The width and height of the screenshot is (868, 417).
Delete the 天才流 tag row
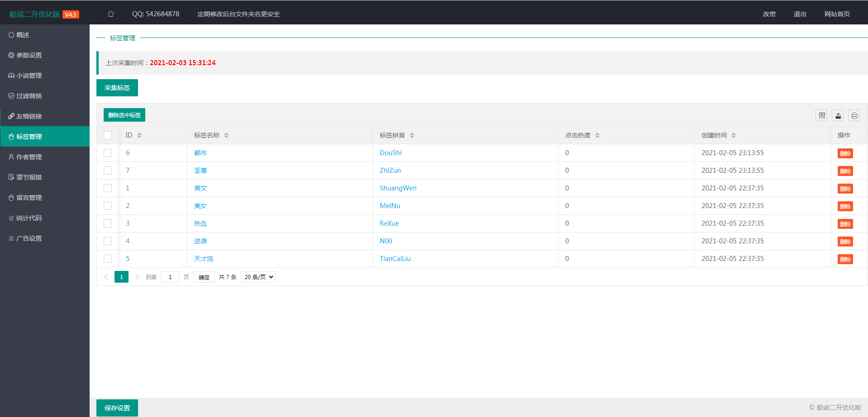point(845,259)
